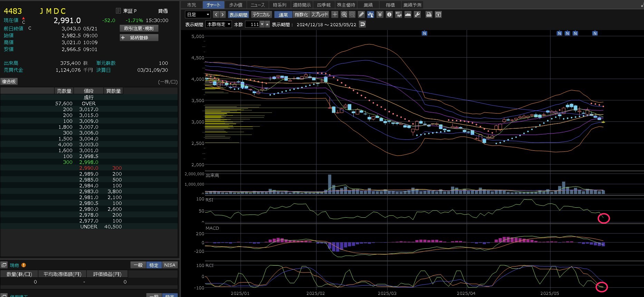This screenshot has width=644, height=297.
Task: Decrease the bar count with down arrow
Action: [x=262, y=24]
